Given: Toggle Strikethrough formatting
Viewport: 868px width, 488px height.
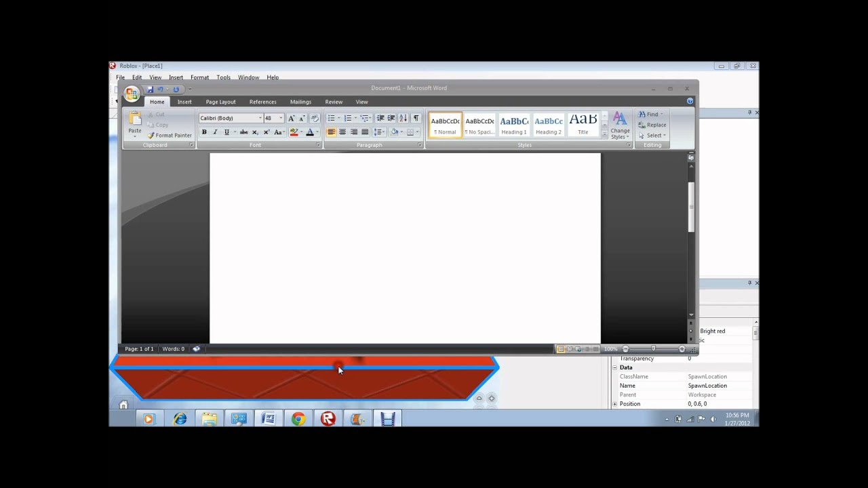Looking at the screenshot, I should pos(243,132).
